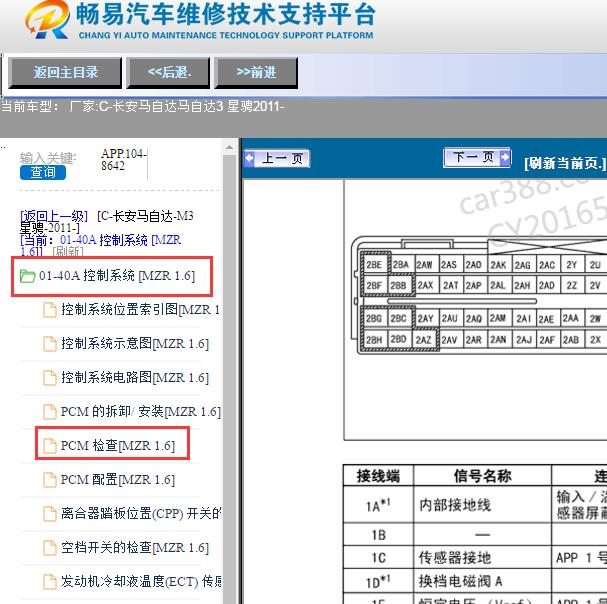This screenshot has width=607, height=604.
Task: Open 离合器踏板位置(CPP) 开关 document
Action: coord(141,513)
